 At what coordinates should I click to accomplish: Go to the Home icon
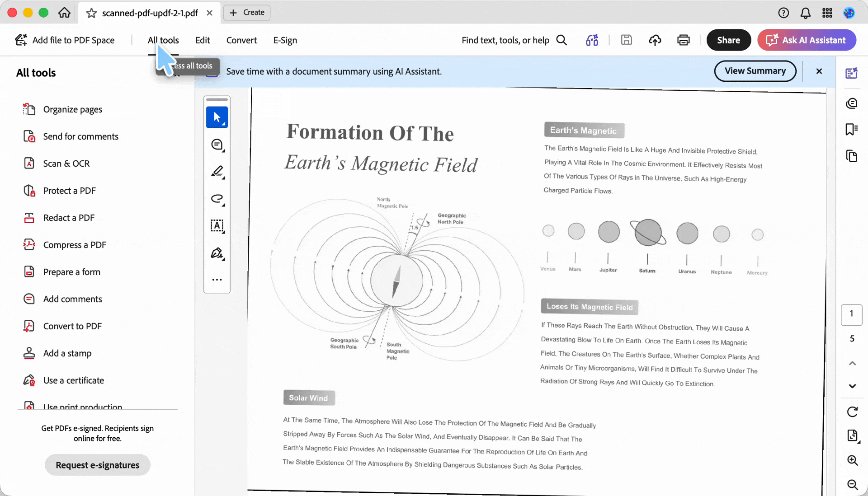tap(64, 13)
